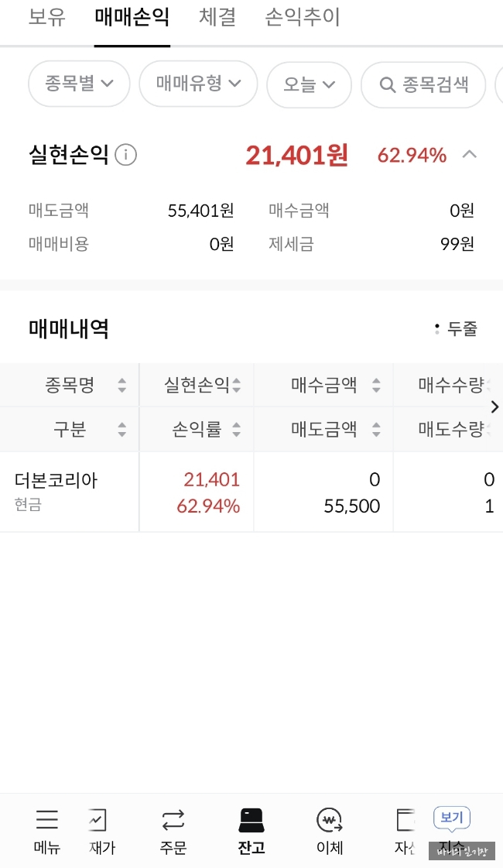Open the 메뉴 hamburger icon

pyautogui.click(x=47, y=820)
